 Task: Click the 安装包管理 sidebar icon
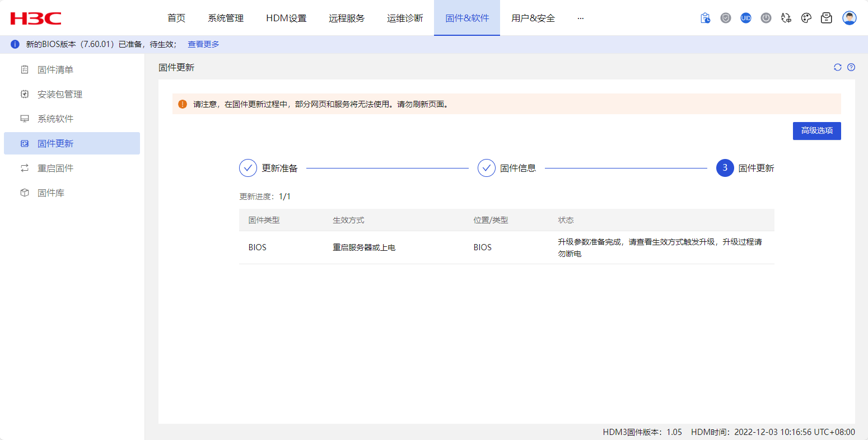coord(25,94)
